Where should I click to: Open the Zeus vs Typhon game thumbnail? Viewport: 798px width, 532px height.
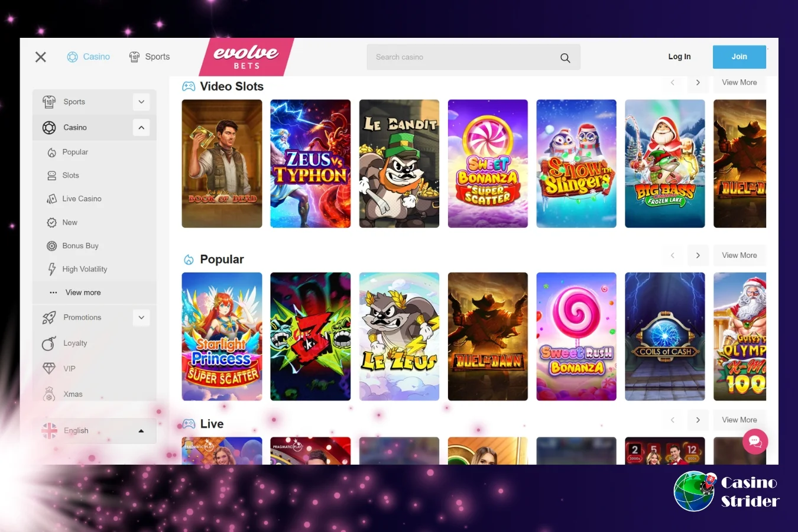(x=310, y=164)
